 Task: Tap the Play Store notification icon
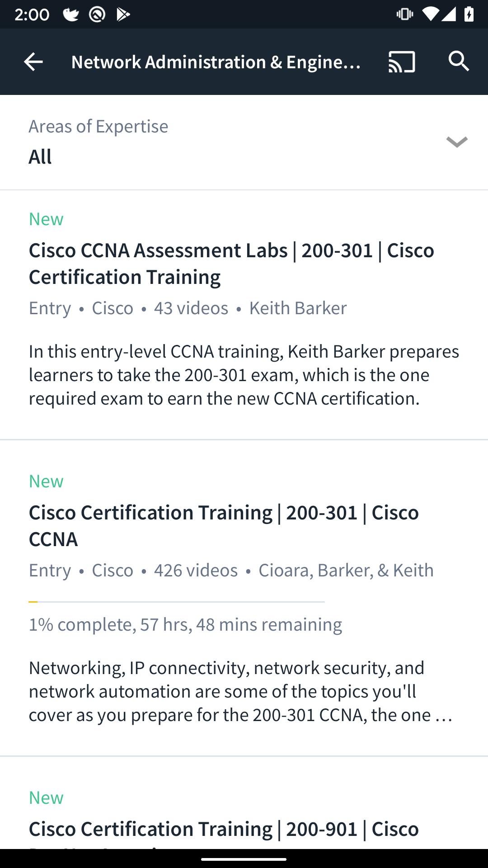coord(123,15)
